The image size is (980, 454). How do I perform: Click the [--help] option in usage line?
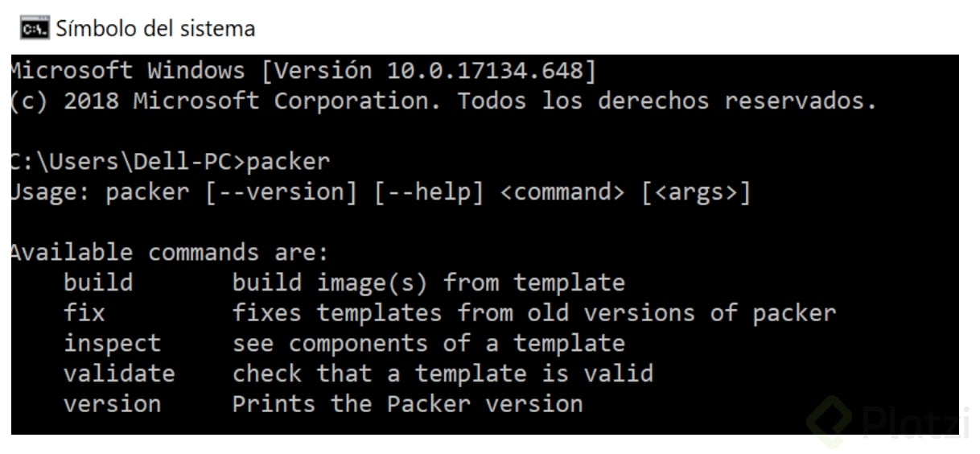pyautogui.click(x=430, y=193)
